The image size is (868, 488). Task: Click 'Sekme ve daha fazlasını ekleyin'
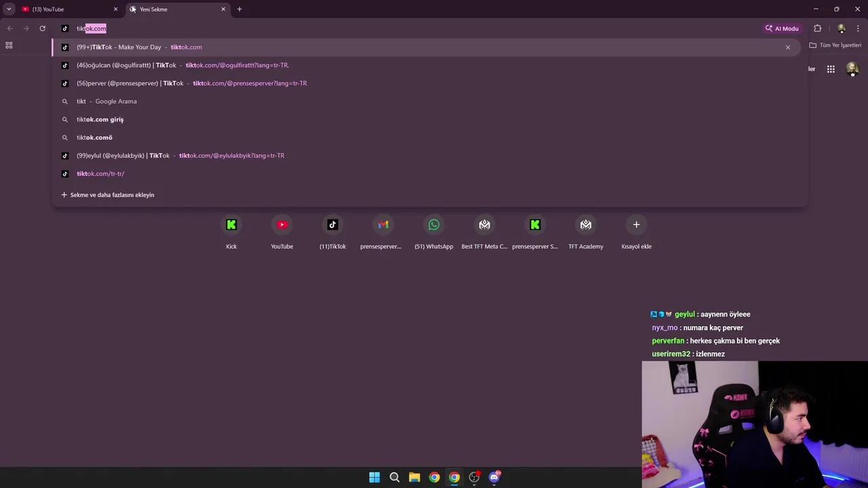[x=108, y=195]
